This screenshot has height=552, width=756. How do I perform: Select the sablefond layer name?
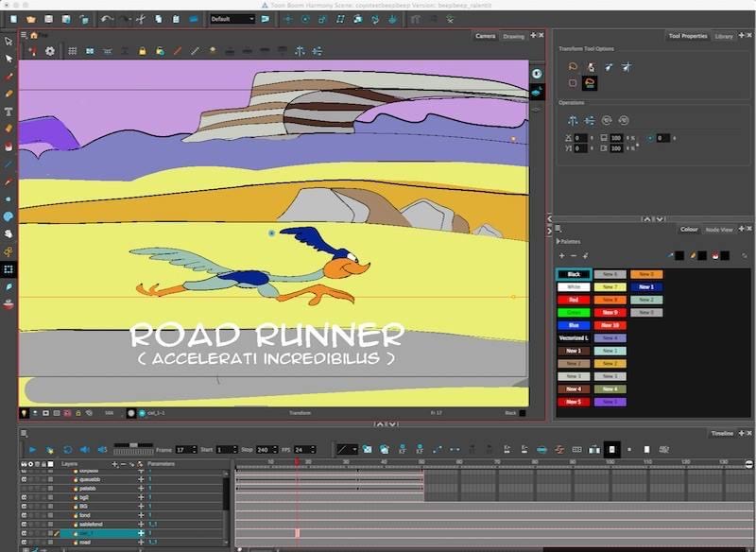[x=91, y=524]
